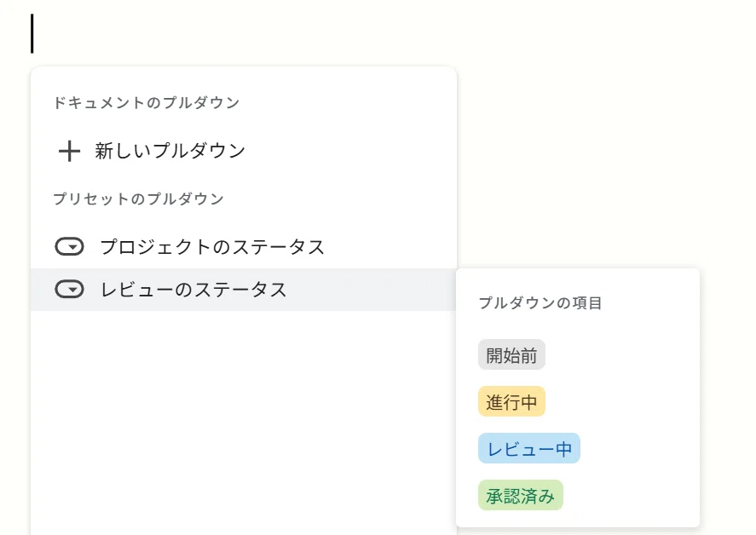This screenshot has height=535, width=756.
Task: Select the blue レビュー中 chip
Action: pos(529,448)
